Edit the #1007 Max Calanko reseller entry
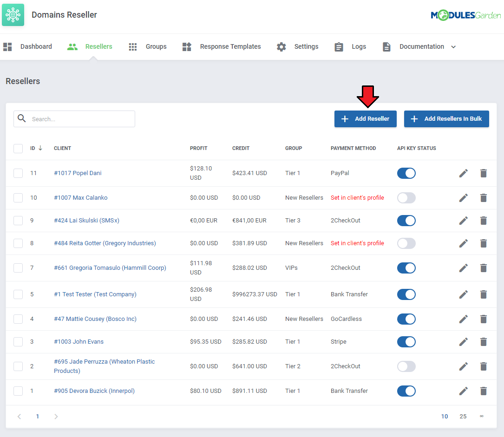The width and height of the screenshot is (504, 437). [463, 198]
